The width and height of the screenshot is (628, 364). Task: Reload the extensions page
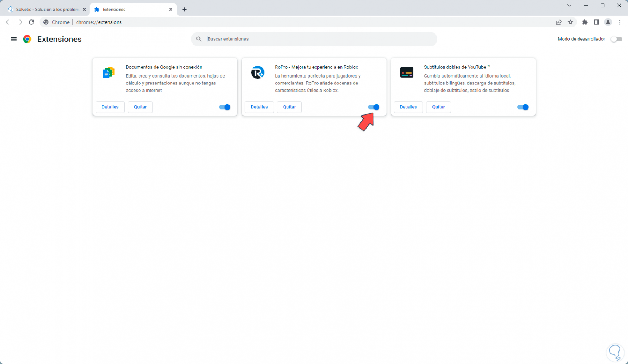click(32, 22)
